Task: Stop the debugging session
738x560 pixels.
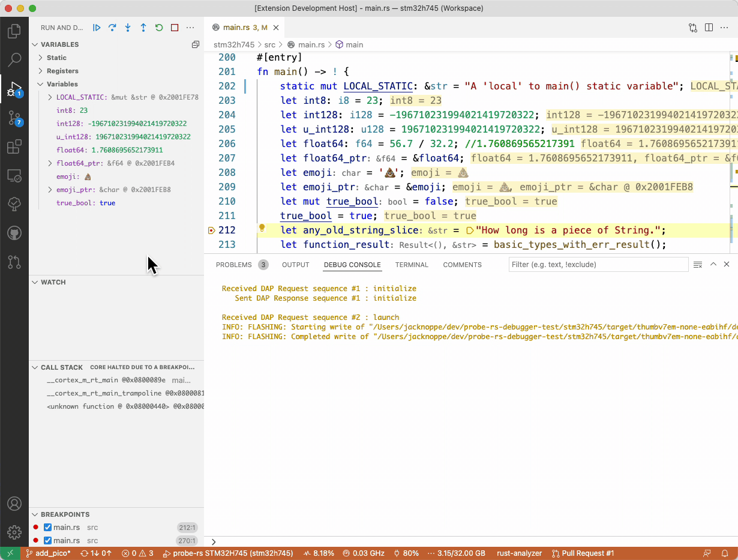Action: point(175,28)
